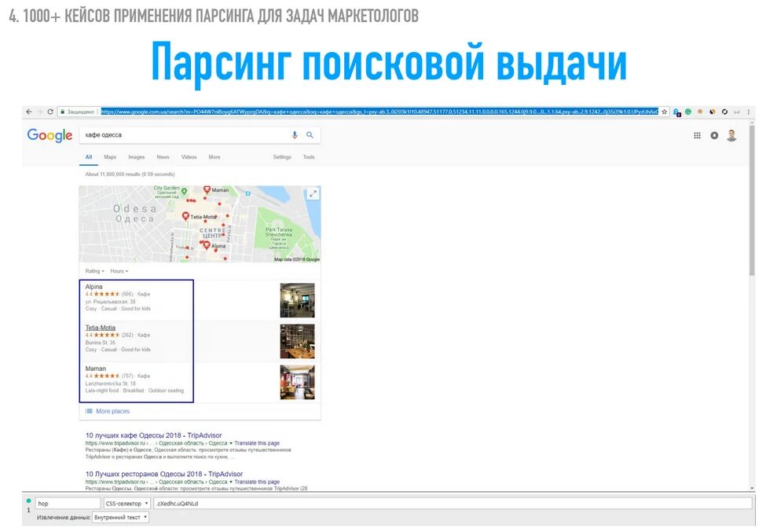Click the Tetia-Motia pin on the map
Screen dimensions: 777x532
point(185,216)
